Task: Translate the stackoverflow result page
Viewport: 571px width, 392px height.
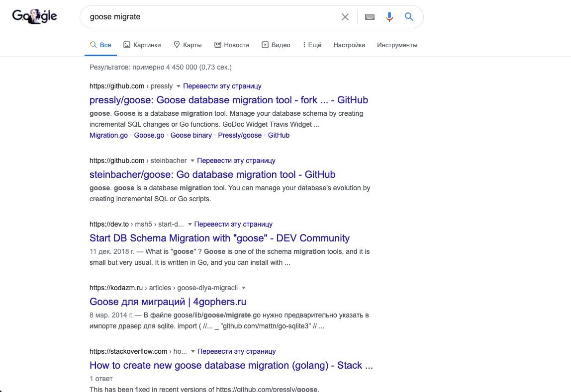Action: [x=236, y=352]
